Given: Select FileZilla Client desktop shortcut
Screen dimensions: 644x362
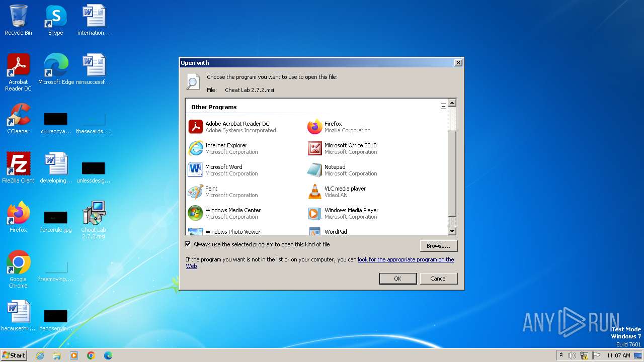Looking at the screenshot, I should click(x=18, y=168).
